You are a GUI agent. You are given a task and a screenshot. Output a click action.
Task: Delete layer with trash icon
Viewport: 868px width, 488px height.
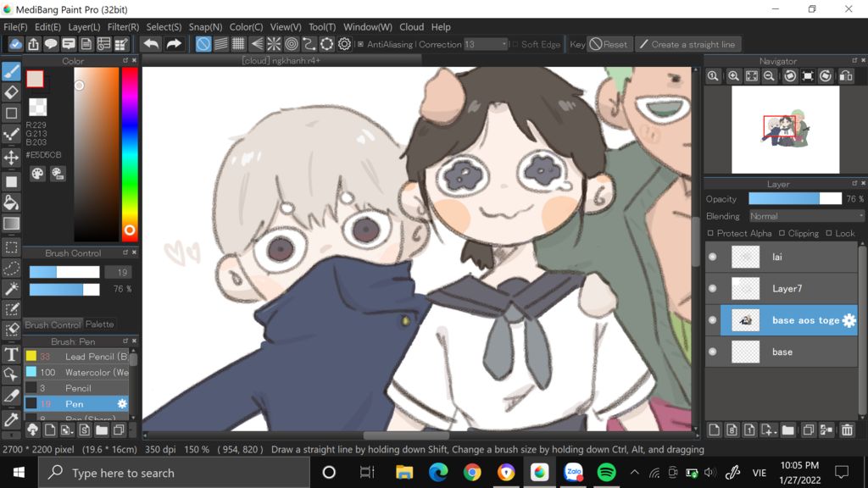coord(847,430)
